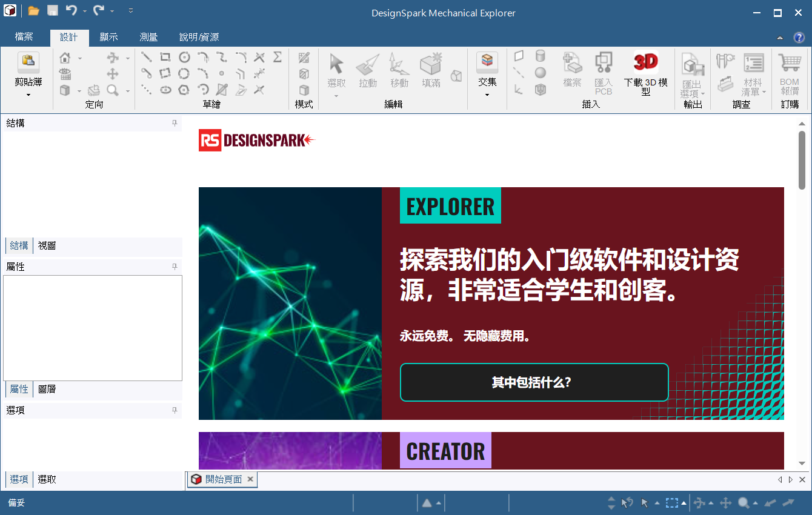The height and width of the screenshot is (515, 812).
Task: Insert a sphere shape
Action: pos(540,73)
